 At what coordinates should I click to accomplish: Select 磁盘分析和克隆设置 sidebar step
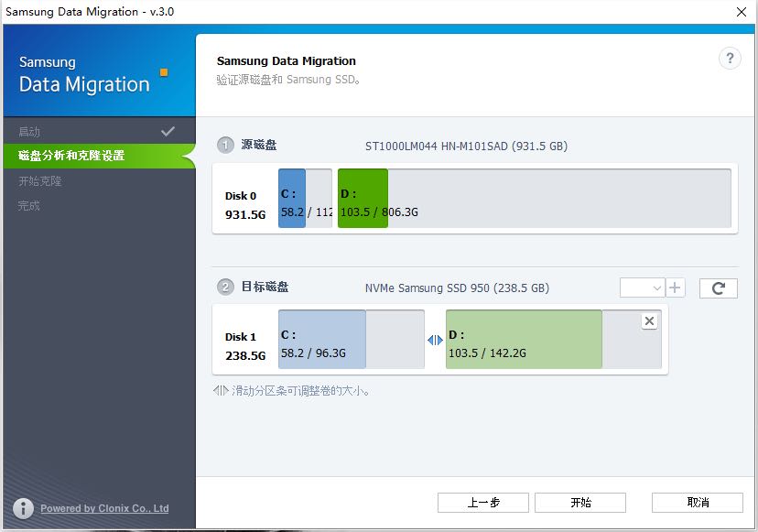pos(99,156)
